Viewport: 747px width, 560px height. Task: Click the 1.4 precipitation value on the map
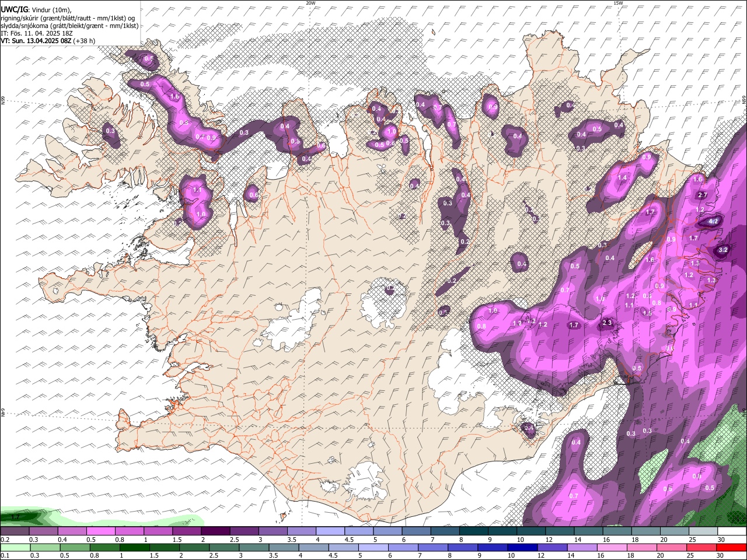pyautogui.click(x=622, y=178)
